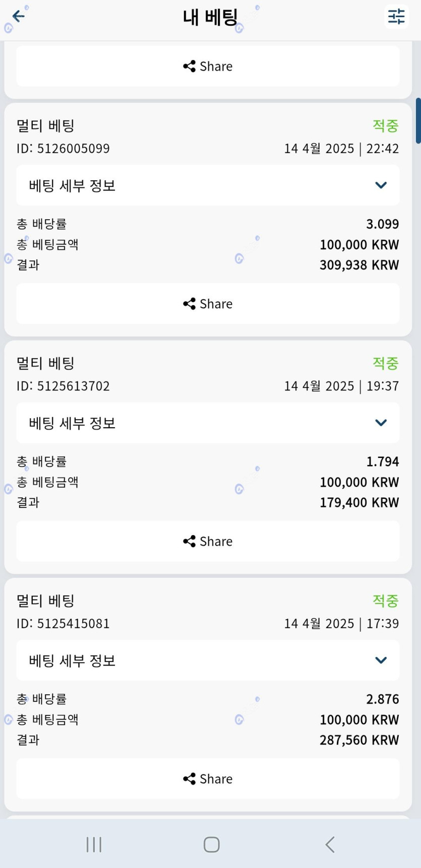
Task: Share the bet with 287,560 KRW result
Action: (208, 779)
